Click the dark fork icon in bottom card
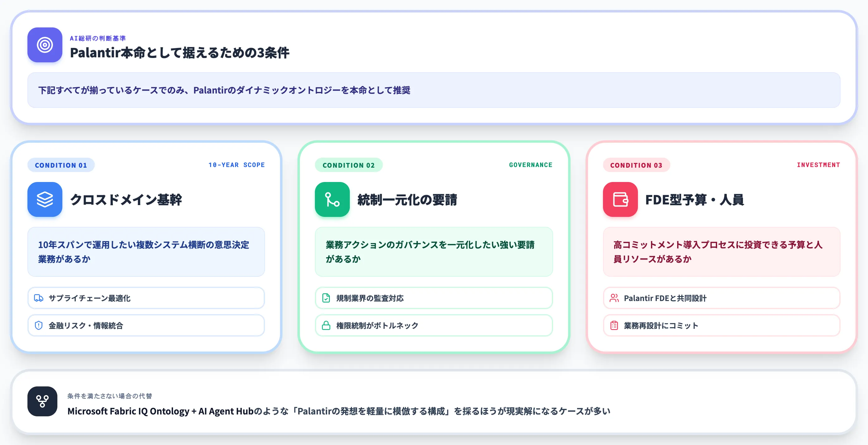Image resolution: width=868 pixels, height=445 pixels. tap(42, 401)
